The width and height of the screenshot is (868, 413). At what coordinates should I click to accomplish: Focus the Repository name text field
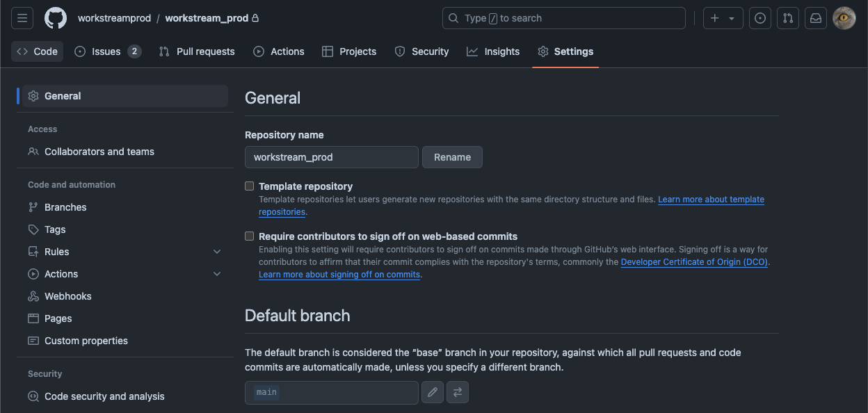(332, 157)
